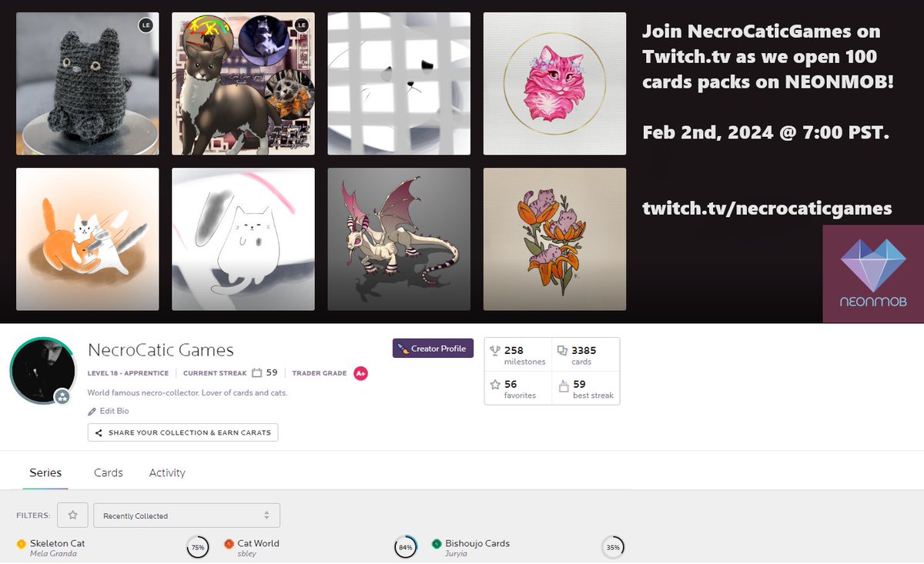
Task: Open the 3385 cards stat
Action: (x=585, y=355)
